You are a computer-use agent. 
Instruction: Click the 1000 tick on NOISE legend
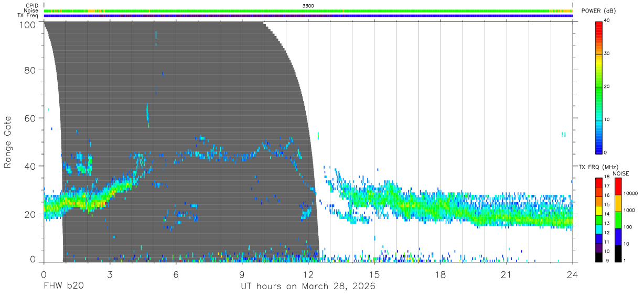629,210
